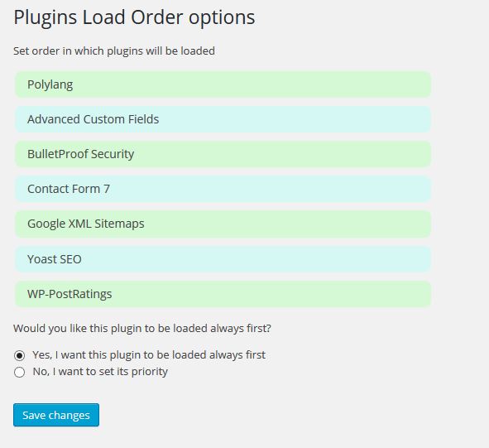Choose the 'No, set its priority' radio button
Image resolution: width=489 pixels, height=448 pixels.
point(19,372)
